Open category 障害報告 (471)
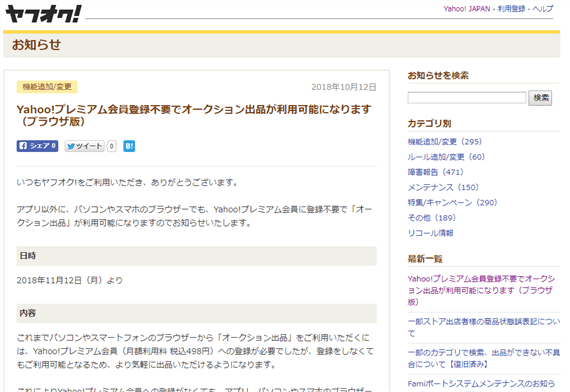This screenshot has width=570, height=392. point(435,172)
